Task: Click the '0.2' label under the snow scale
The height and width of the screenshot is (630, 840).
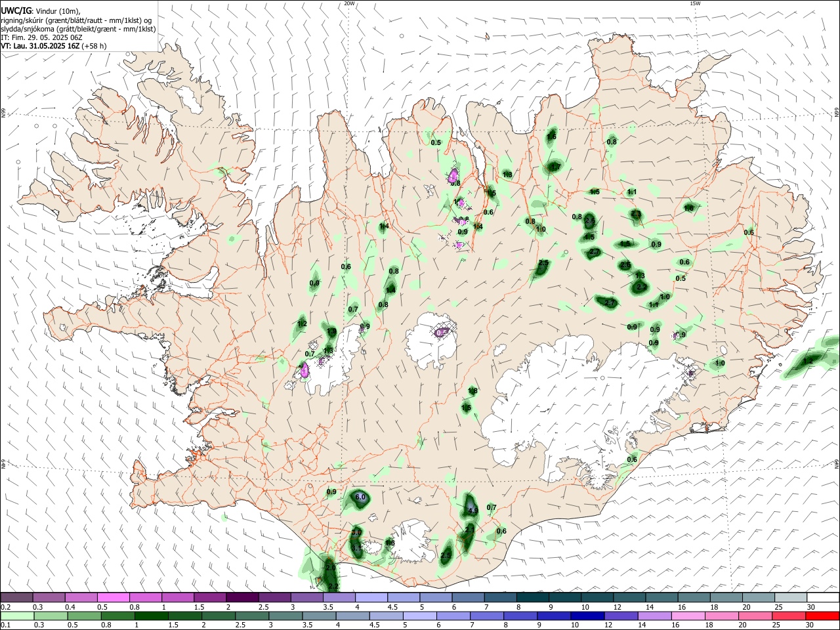Action: point(5,607)
